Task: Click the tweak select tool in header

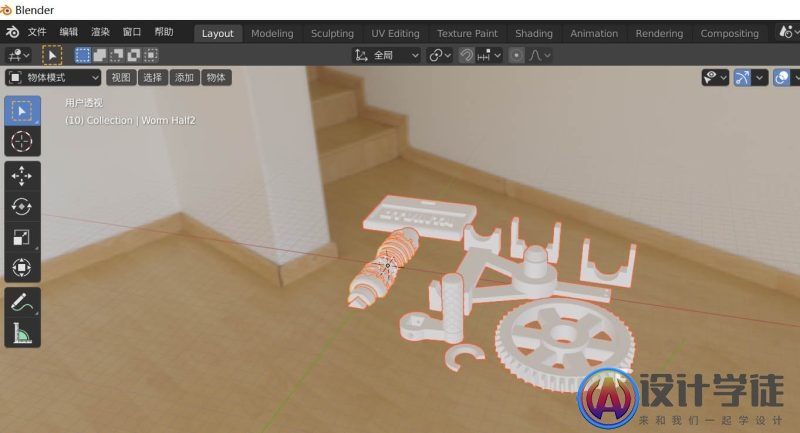Action: pyautogui.click(x=52, y=55)
